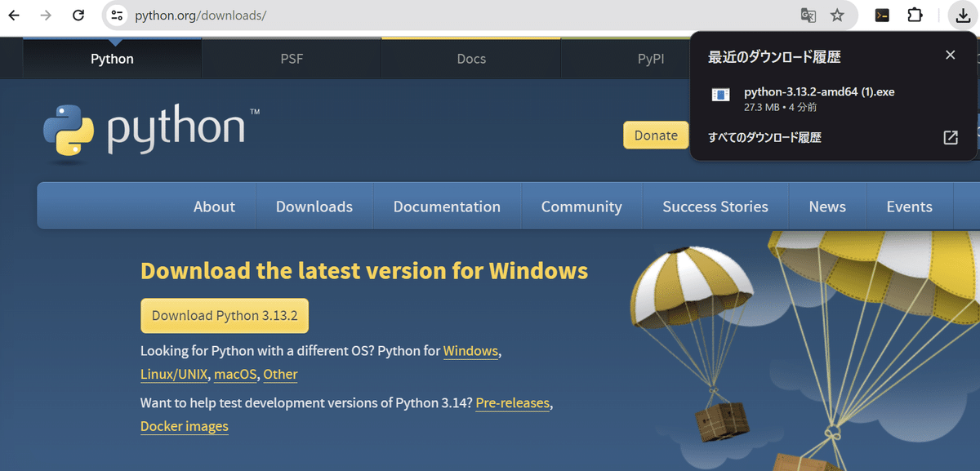The height and width of the screenshot is (471, 980).
Task: Open site information icon in address bar
Action: (x=117, y=15)
